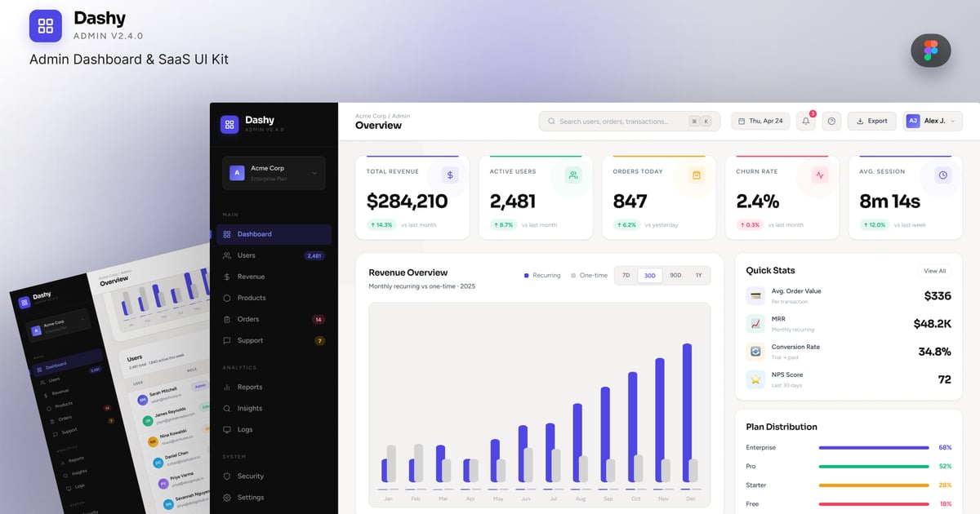Click the Churn Rate pulse icon
Viewport: 980px width, 514px height.
[820, 175]
